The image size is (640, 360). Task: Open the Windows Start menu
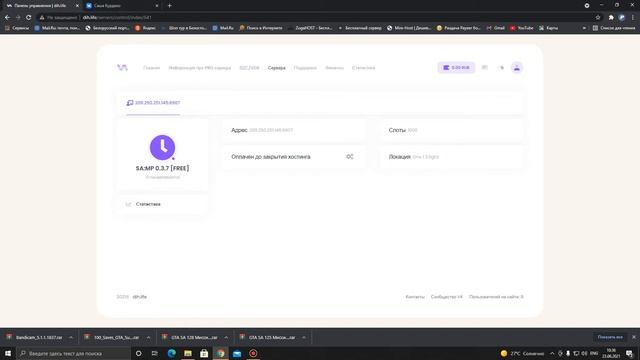pos(8,353)
